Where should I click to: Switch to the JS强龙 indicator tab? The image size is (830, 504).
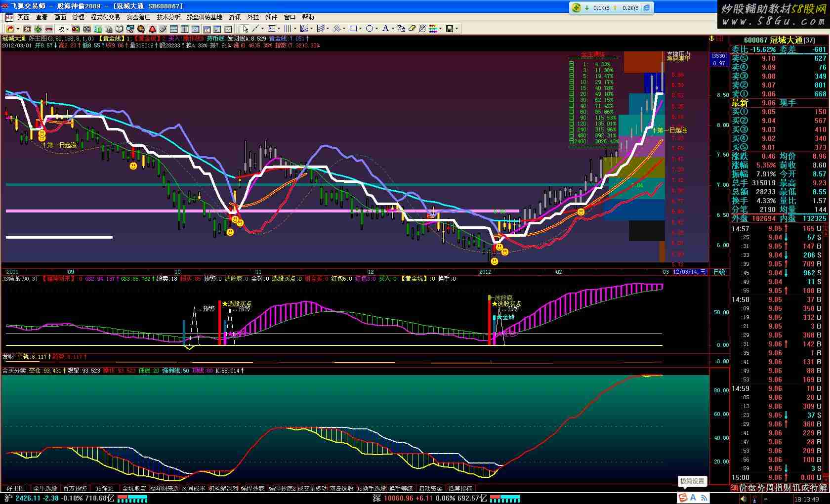(x=104, y=489)
